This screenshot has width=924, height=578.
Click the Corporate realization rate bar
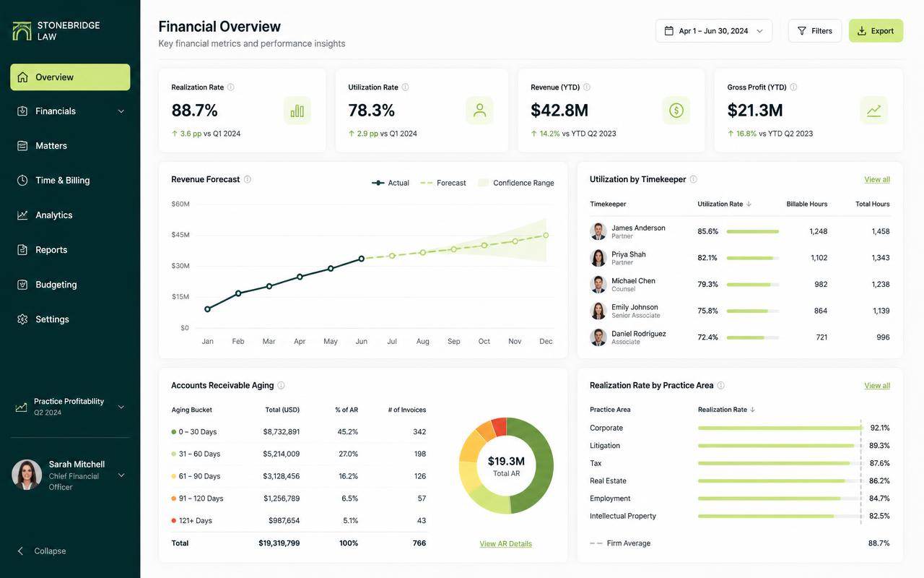[780, 428]
